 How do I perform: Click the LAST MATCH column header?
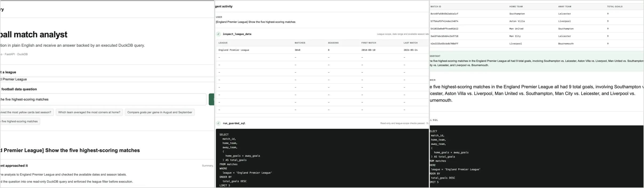(x=411, y=43)
